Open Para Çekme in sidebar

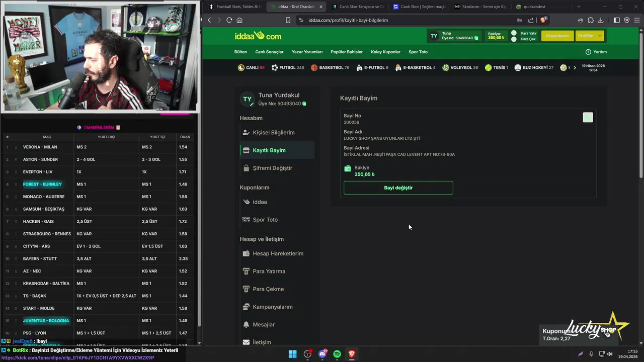277,289
